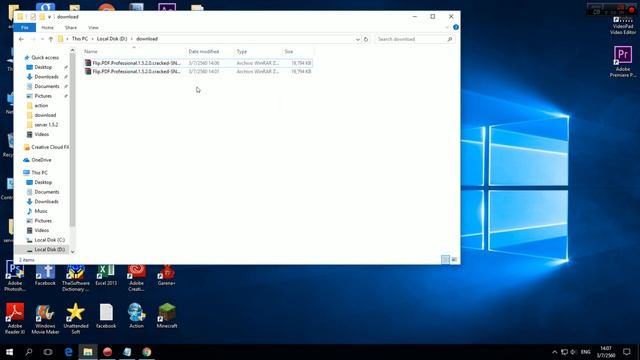Image resolution: width=640 pixels, height=360 pixels.
Task: Open the Windows Start menu
Action: (x=9, y=352)
